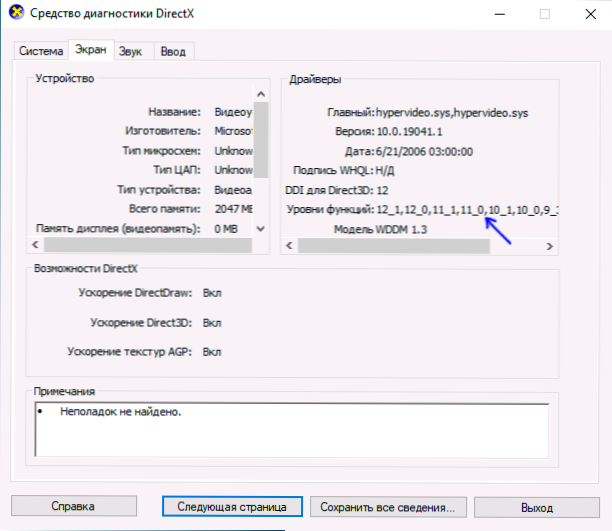Click the 'Всего памяти:' value '2047 MB'
Viewport: 612px width, 531px height.
coord(233,209)
